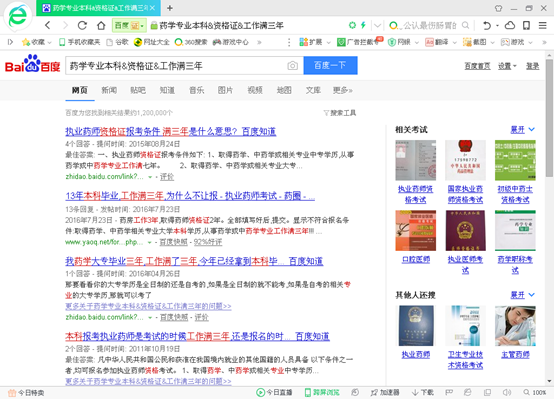Open new tab with plus icon
The width and height of the screenshot is (554, 399).
(170, 8)
